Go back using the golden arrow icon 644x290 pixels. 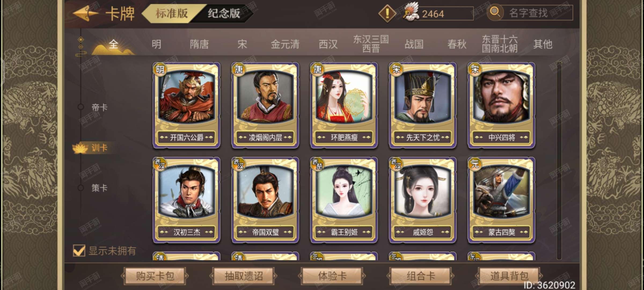[85, 13]
